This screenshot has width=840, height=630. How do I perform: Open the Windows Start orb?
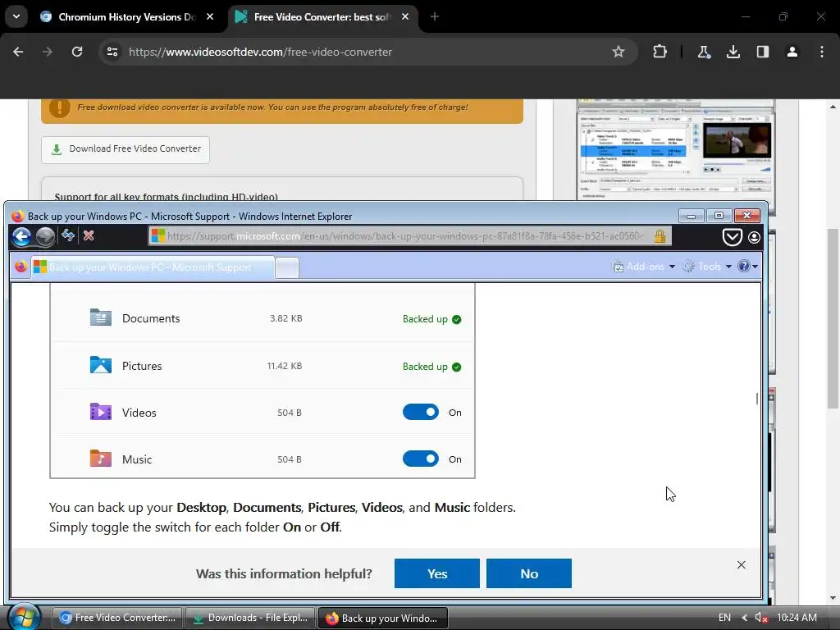(x=24, y=617)
